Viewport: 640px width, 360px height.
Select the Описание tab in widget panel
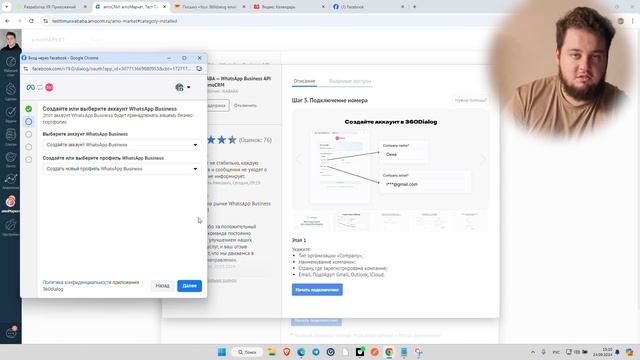pyautogui.click(x=304, y=81)
